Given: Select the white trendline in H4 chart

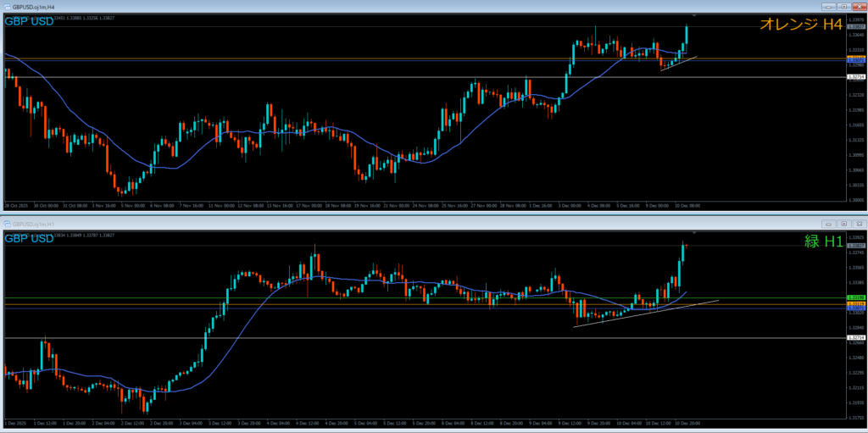Looking at the screenshot, I should (x=679, y=64).
